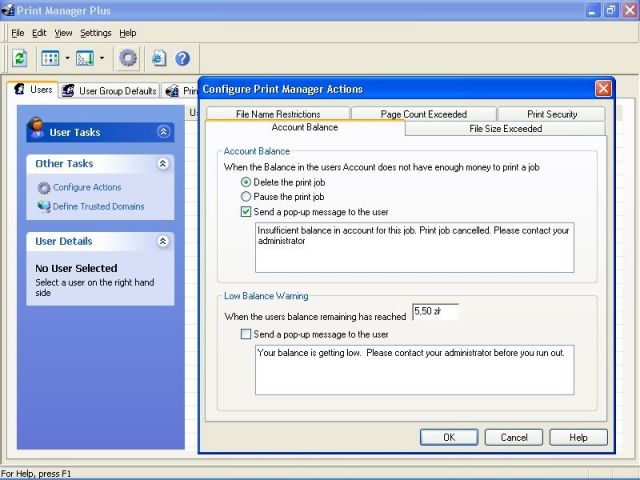Click the web report document toolbar icon
The height and width of the screenshot is (480, 640).
point(159,58)
